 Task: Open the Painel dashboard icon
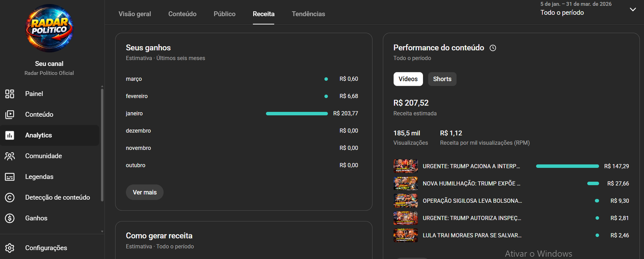[x=10, y=94]
